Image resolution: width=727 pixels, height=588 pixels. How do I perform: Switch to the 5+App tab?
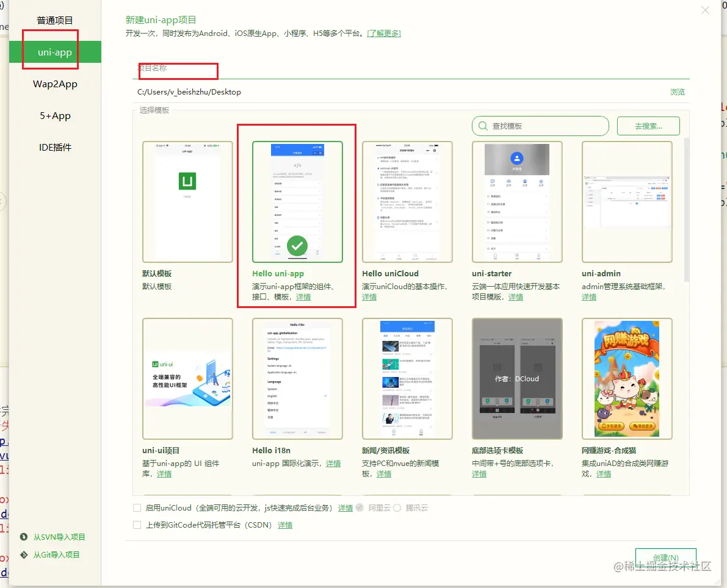[55, 116]
